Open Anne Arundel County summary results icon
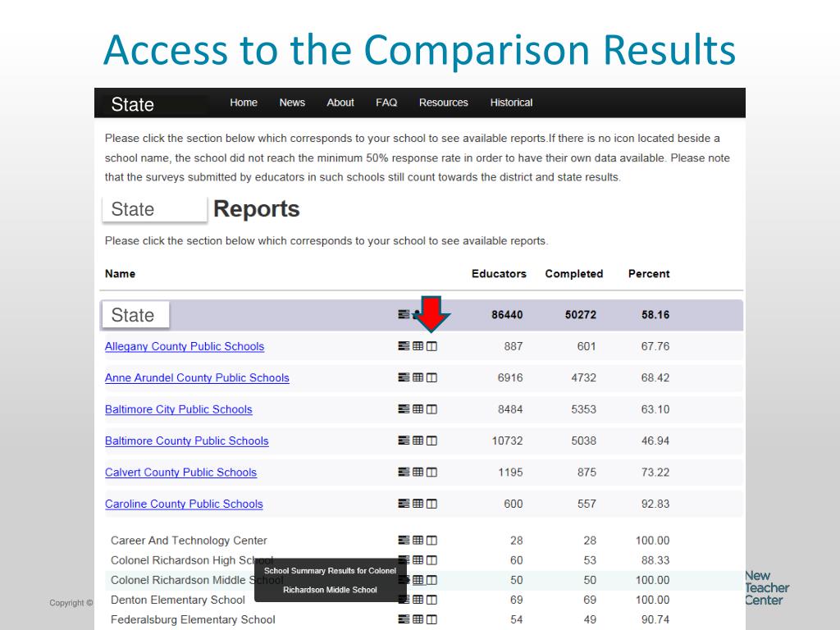 (404, 377)
